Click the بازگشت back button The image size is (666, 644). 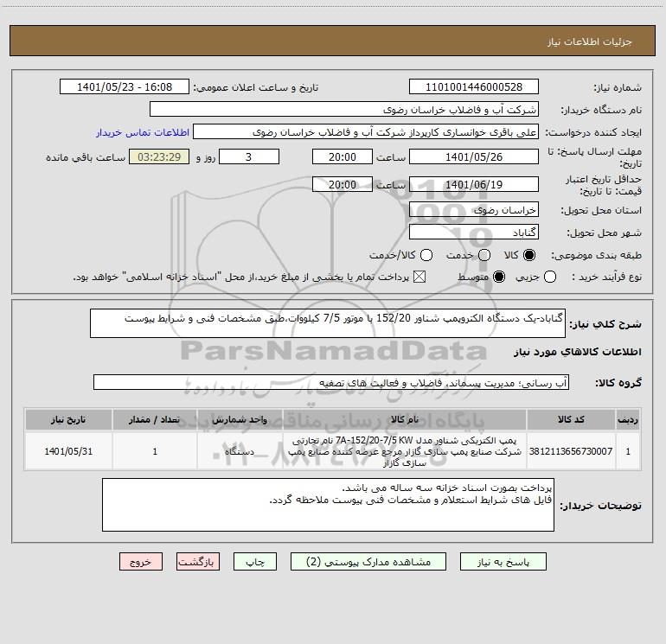[198, 562]
